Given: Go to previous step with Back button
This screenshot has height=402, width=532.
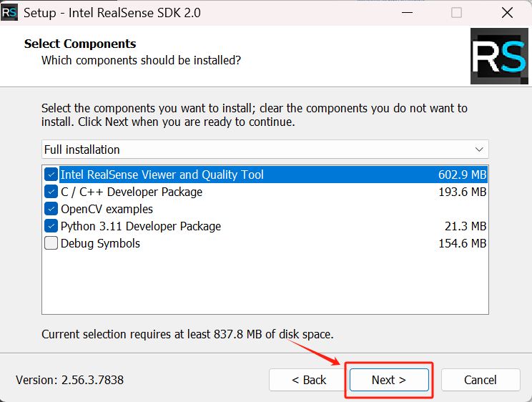Looking at the screenshot, I should [x=309, y=380].
